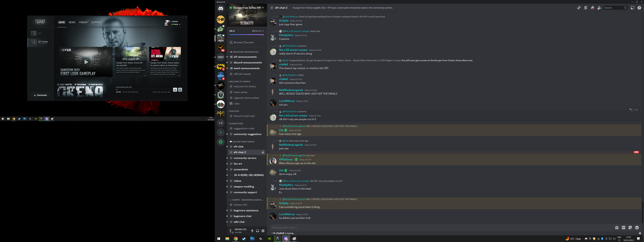Open Discord Help question mark icon
This screenshot has height=242, width=644.
(x=639, y=8)
